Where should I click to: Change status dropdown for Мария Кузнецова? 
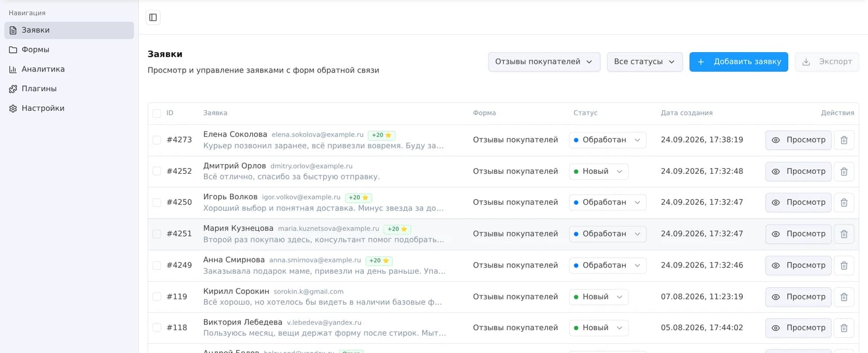[608, 234]
